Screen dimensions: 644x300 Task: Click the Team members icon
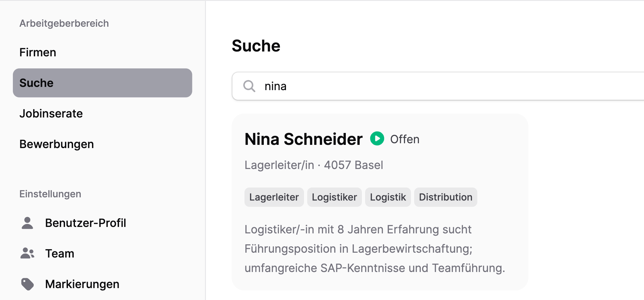(x=27, y=253)
